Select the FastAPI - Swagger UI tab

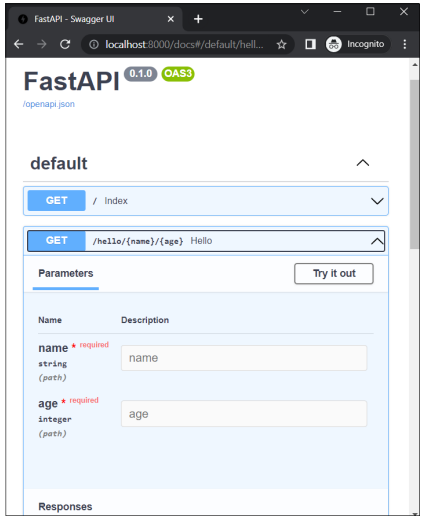pyautogui.click(x=95, y=19)
